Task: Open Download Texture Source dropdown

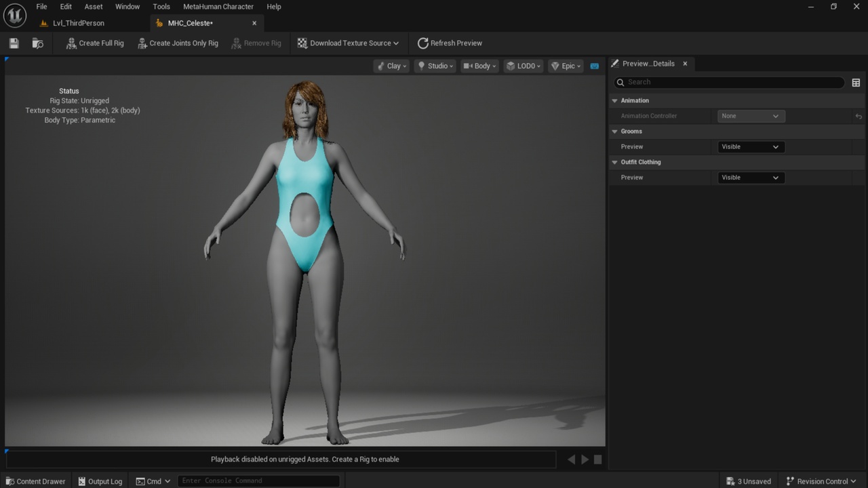Action: [x=348, y=43]
